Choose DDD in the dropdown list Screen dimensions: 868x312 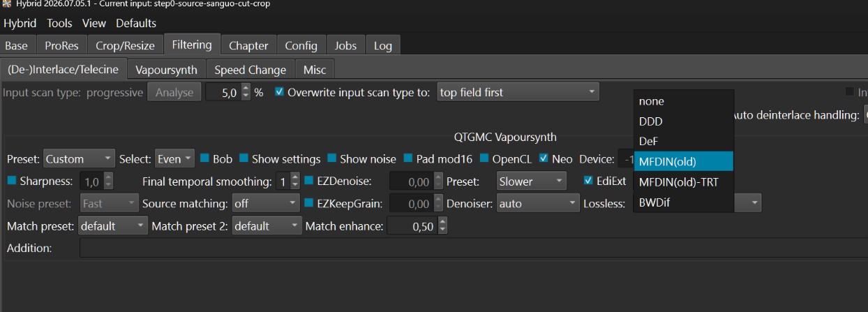pyautogui.click(x=684, y=121)
